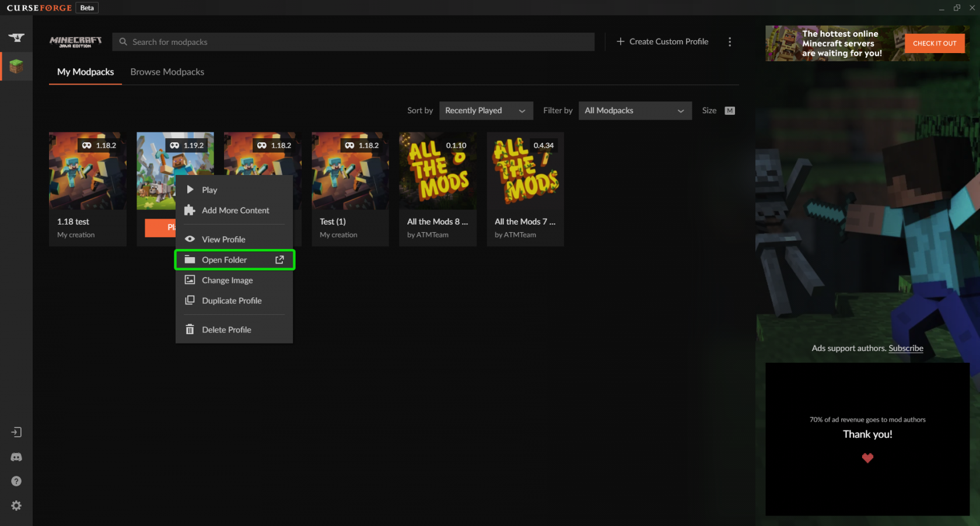980x526 pixels.
Task: Open All the Mods 8 modpack thumbnail
Action: [x=437, y=171]
